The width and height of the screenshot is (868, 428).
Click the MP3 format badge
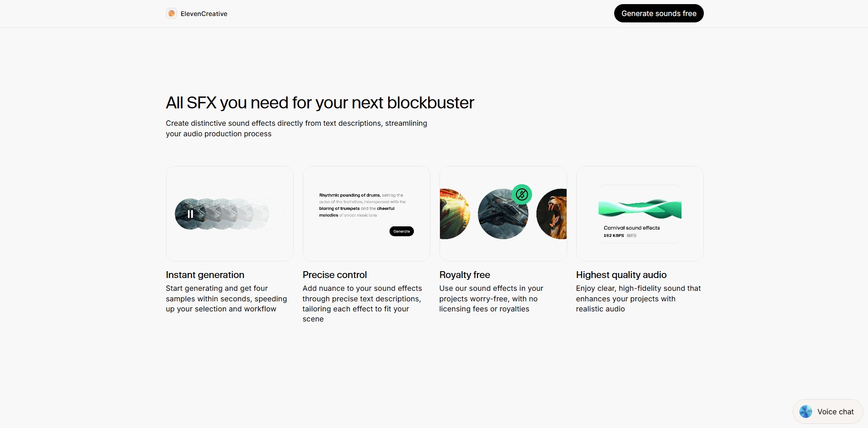(632, 235)
